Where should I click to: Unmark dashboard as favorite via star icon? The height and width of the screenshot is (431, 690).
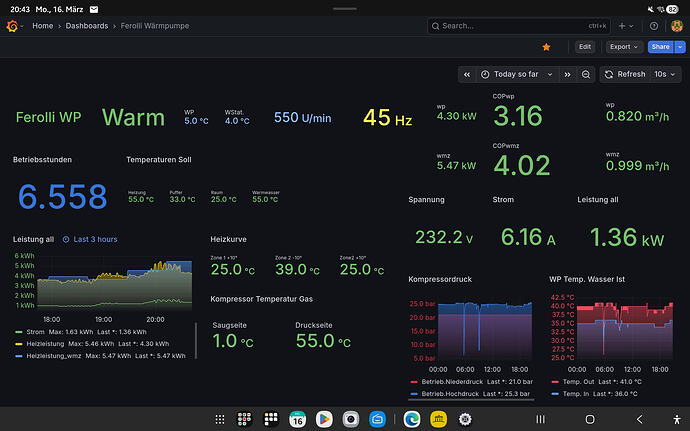point(546,47)
